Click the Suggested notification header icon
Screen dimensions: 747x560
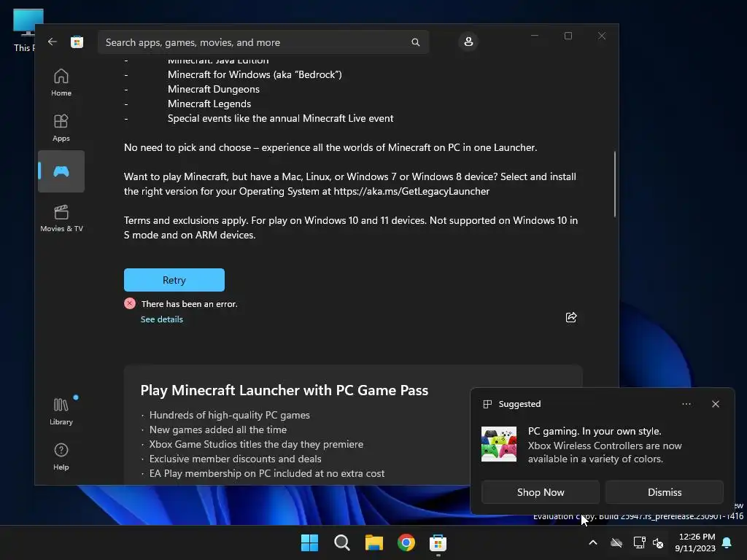[x=487, y=404]
